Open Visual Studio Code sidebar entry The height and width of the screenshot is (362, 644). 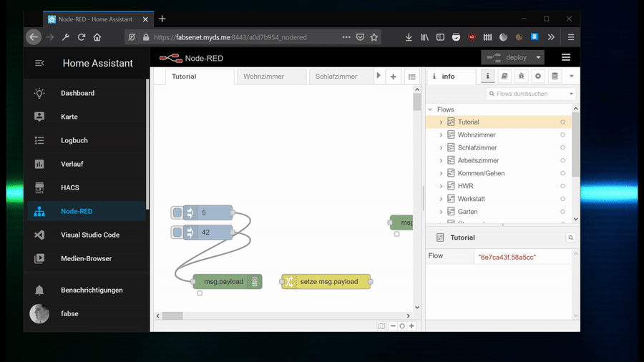point(87,235)
